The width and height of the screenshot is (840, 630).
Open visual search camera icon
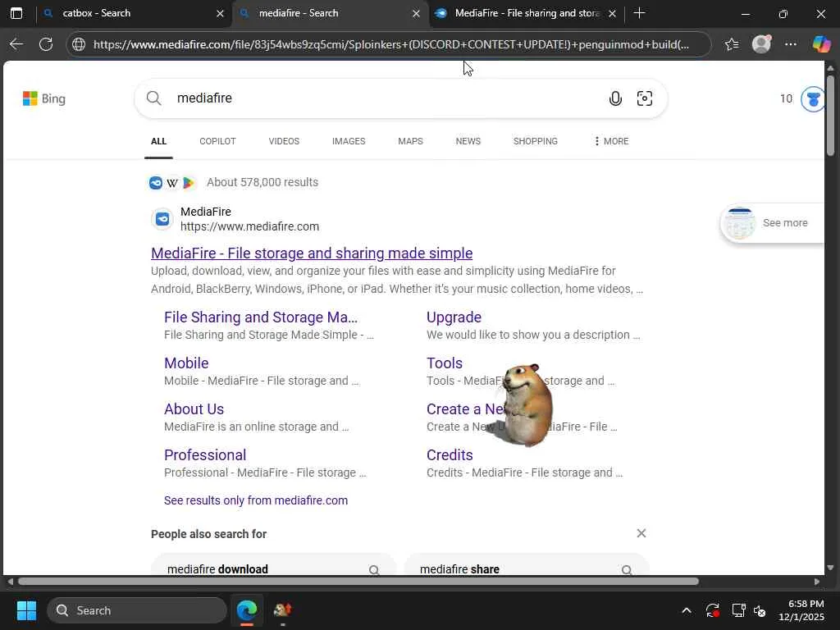click(x=645, y=98)
